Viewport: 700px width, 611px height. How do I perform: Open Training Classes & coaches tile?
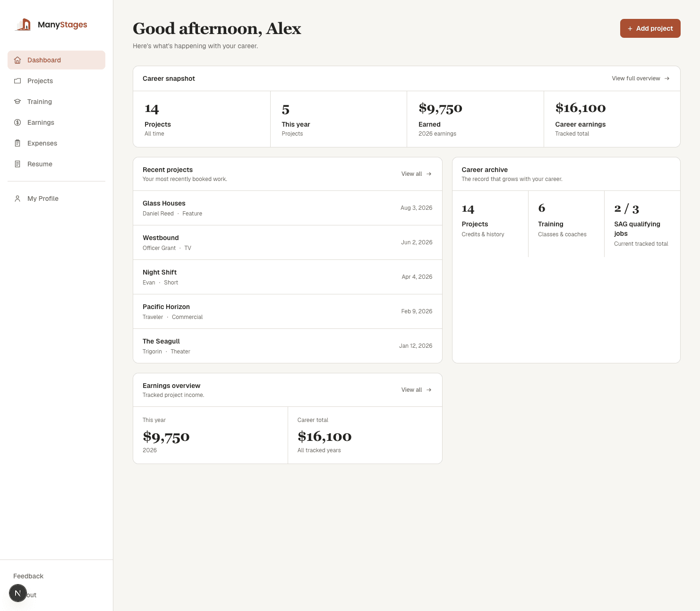566,224
